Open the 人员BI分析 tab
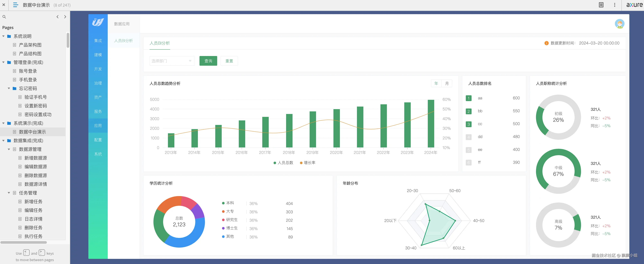This screenshot has width=644, height=264. tap(160, 43)
